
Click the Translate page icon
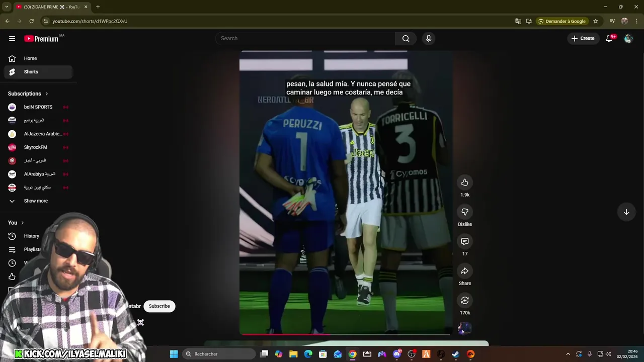pyautogui.click(x=518, y=21)
